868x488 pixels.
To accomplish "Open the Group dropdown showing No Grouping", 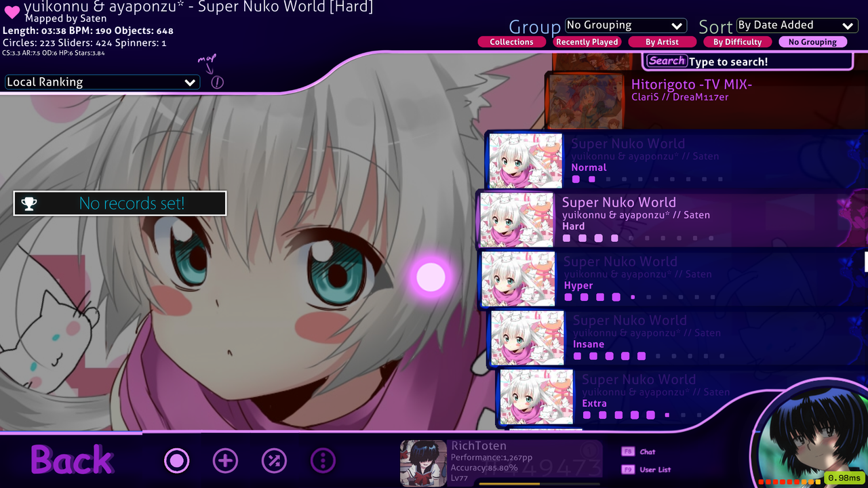I will 626,26.
